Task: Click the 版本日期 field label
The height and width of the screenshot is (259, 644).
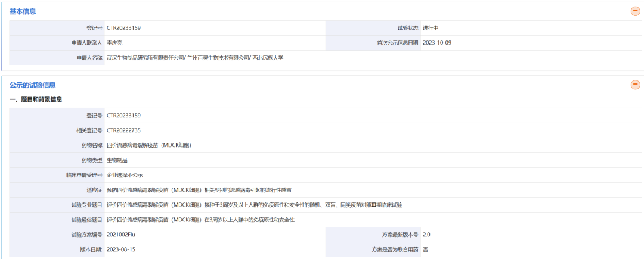Action: 91,249
